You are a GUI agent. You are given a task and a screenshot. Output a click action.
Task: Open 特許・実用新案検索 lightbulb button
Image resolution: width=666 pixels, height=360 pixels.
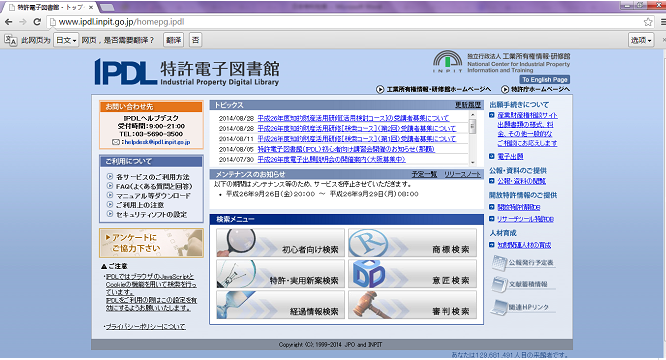280,274
